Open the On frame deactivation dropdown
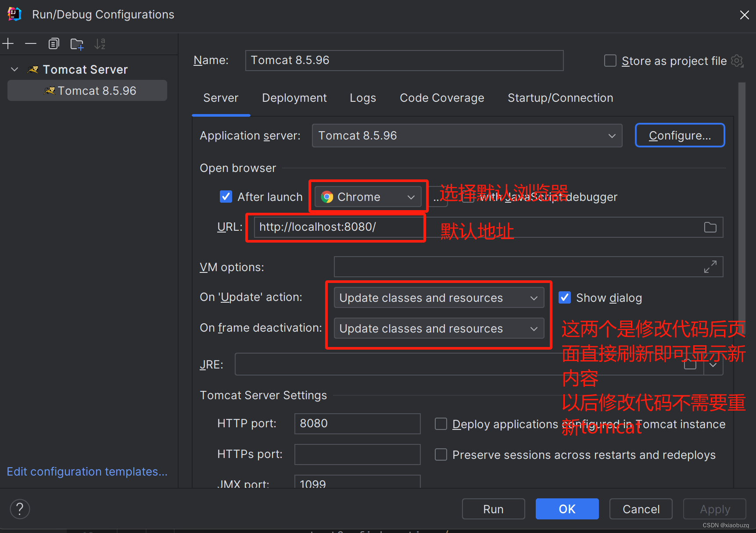This screenshot has height=533, width=756. click(x=534, y=328)
